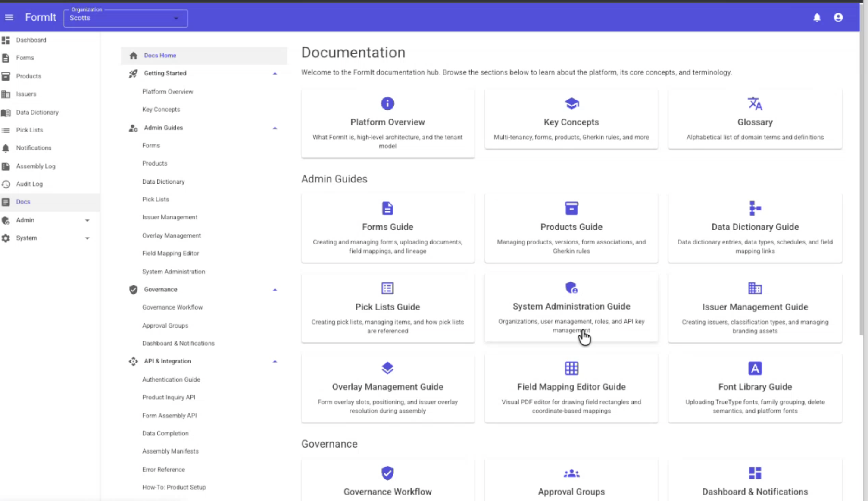Collapse the Governance docs section
This screenshot has height=501, width=868.
(275, 290)
